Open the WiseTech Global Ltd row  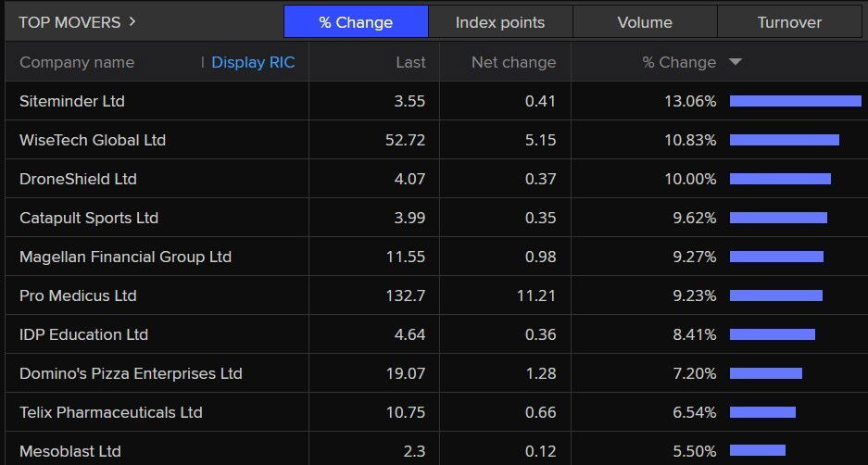click(93, 140)
